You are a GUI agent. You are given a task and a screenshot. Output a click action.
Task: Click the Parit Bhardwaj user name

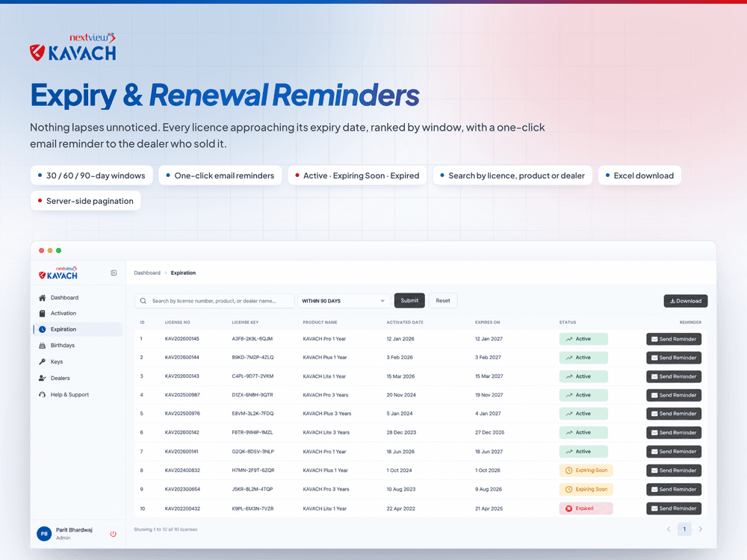tap(74, 530)
